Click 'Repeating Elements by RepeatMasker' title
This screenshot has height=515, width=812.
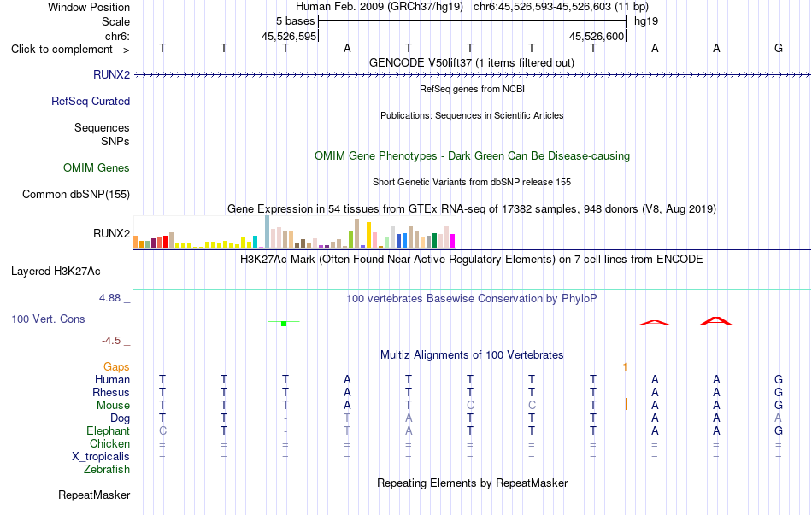click(472, 483)
